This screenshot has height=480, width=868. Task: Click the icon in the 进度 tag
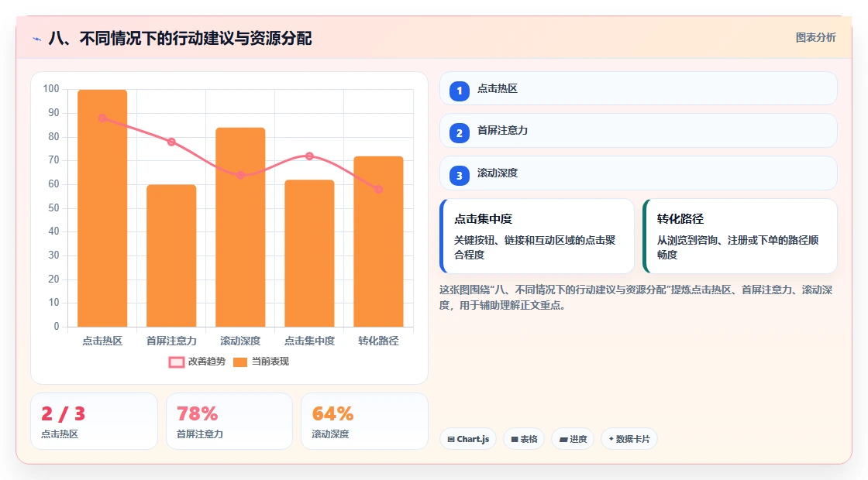pyautogui.click(x=563, y=439)
